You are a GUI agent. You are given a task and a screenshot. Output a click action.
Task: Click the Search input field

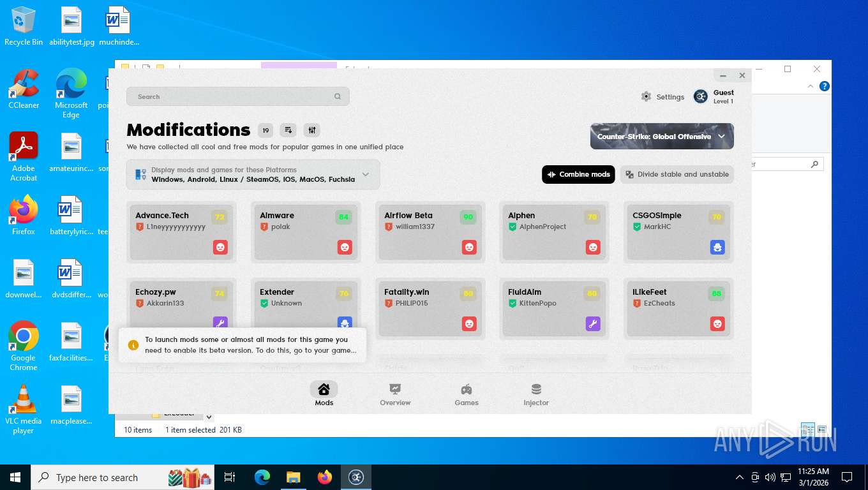237,96
